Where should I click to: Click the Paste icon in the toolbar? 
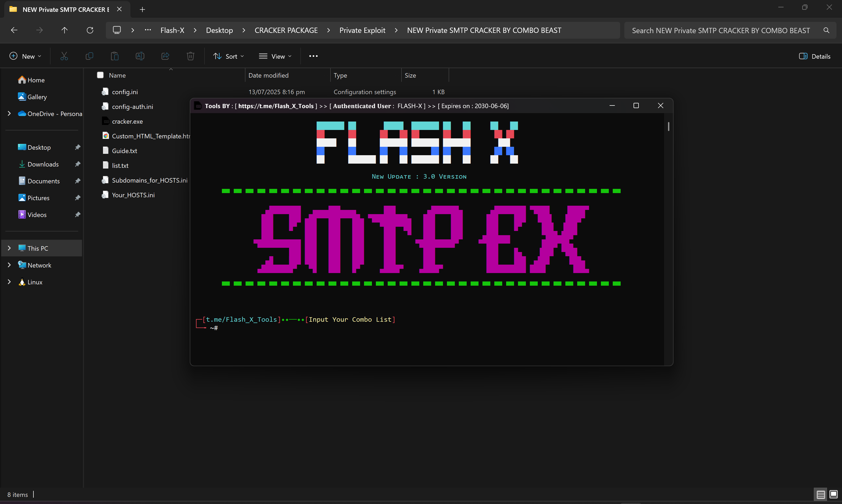point(114,56)
